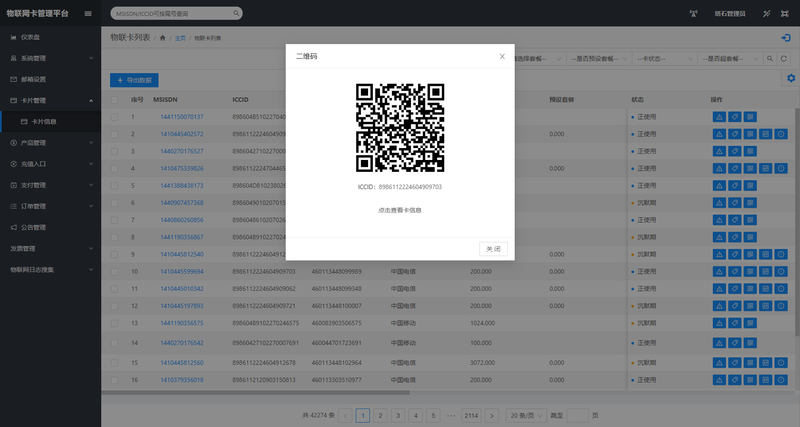Expand 产品管理 in the sidebar
The image size is (800, 427).
51,143
